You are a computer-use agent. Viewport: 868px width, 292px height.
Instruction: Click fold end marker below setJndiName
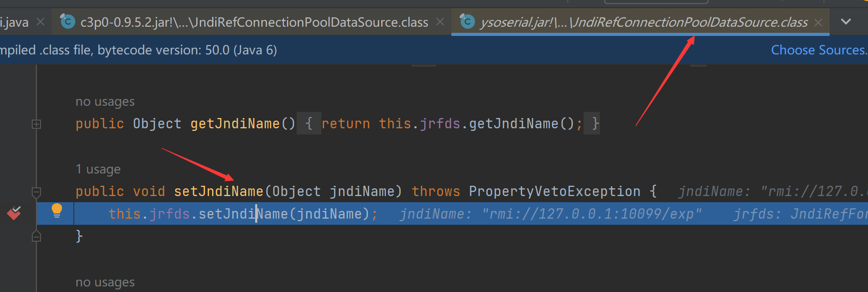click(x=36, y=236)
